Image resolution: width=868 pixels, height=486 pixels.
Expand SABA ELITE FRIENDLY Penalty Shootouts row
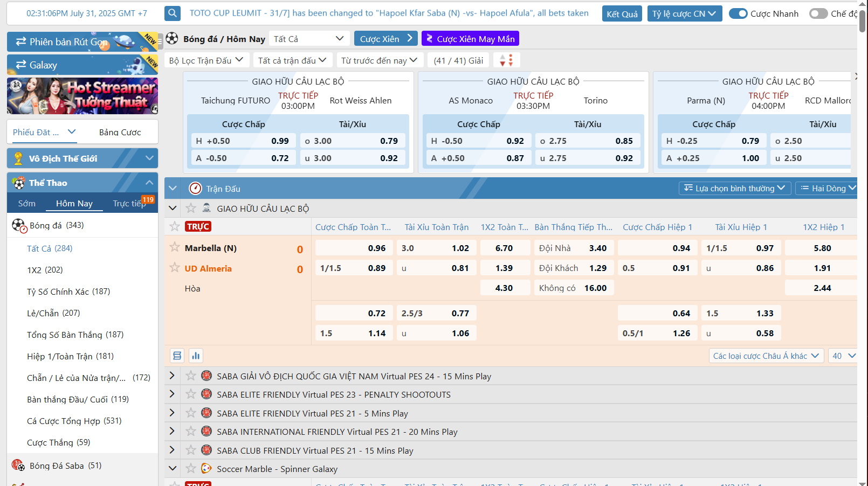pyautogui.click(x=172, y=394)
